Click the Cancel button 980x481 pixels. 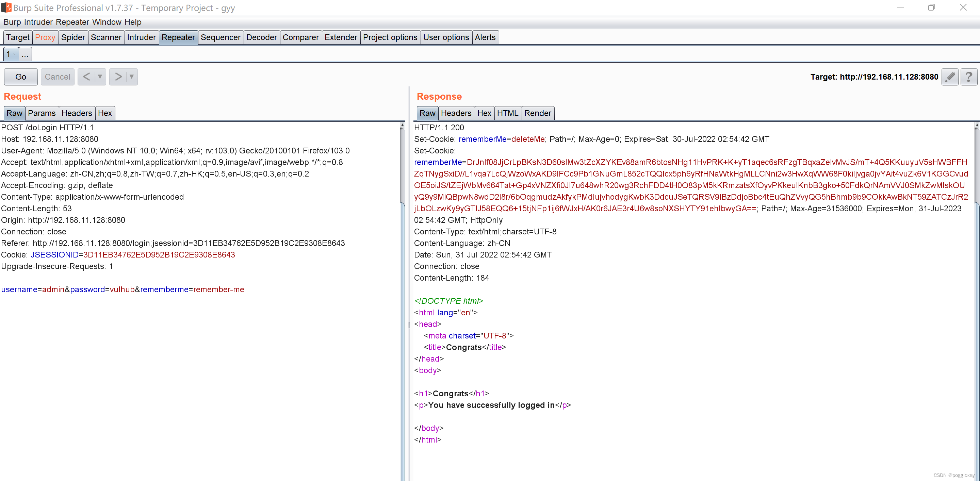[x=58, y=77]
